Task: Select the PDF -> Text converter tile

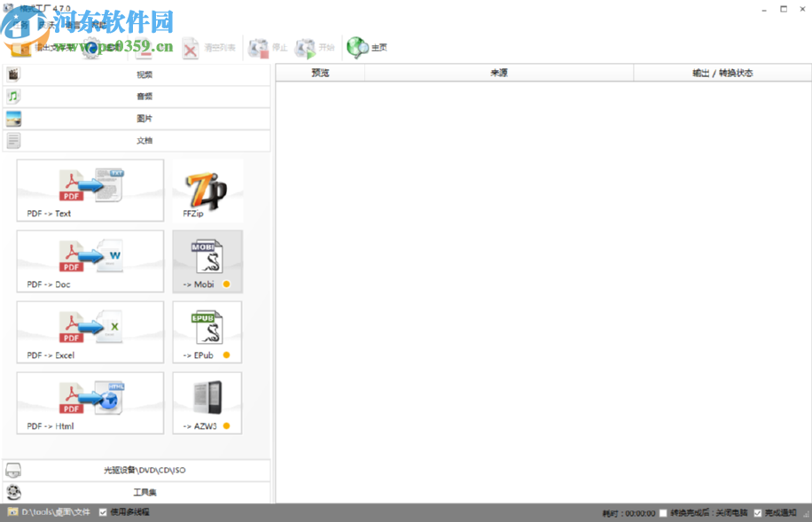Action: click(x=90, y=190)
